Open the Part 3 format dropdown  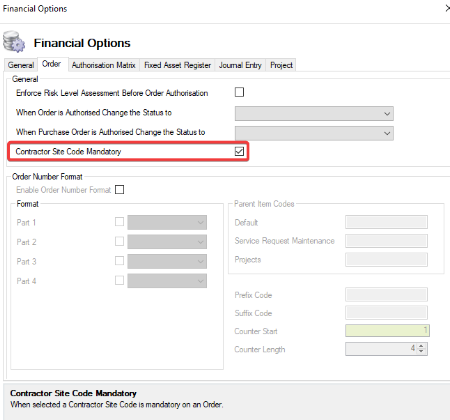[x=167, y=261]
